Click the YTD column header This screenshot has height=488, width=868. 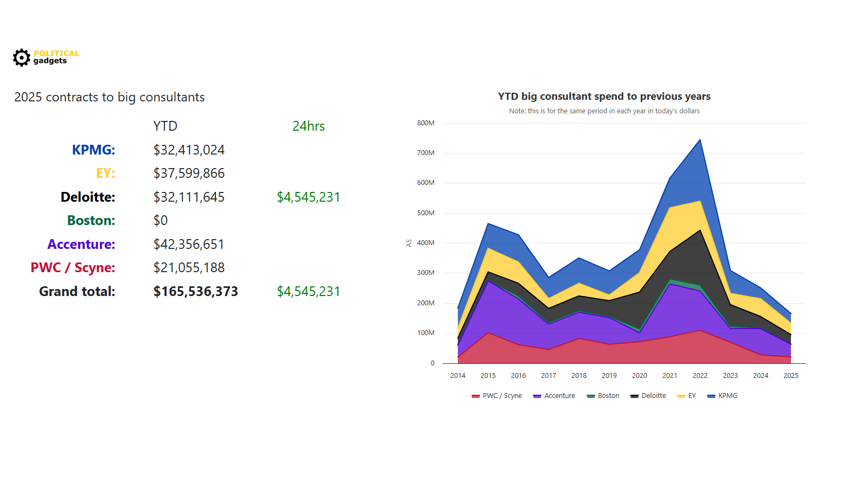(x=165, y=126)
